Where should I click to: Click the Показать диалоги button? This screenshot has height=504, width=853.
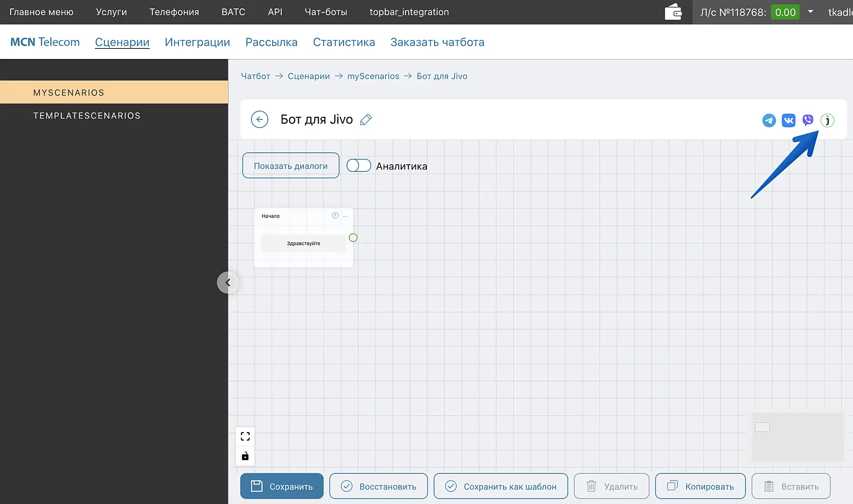point(291,166)
